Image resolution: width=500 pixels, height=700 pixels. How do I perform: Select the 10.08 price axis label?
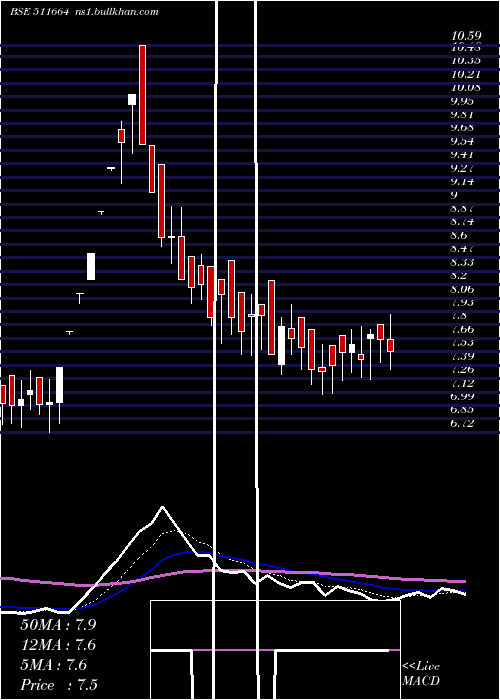coord(466,87)
